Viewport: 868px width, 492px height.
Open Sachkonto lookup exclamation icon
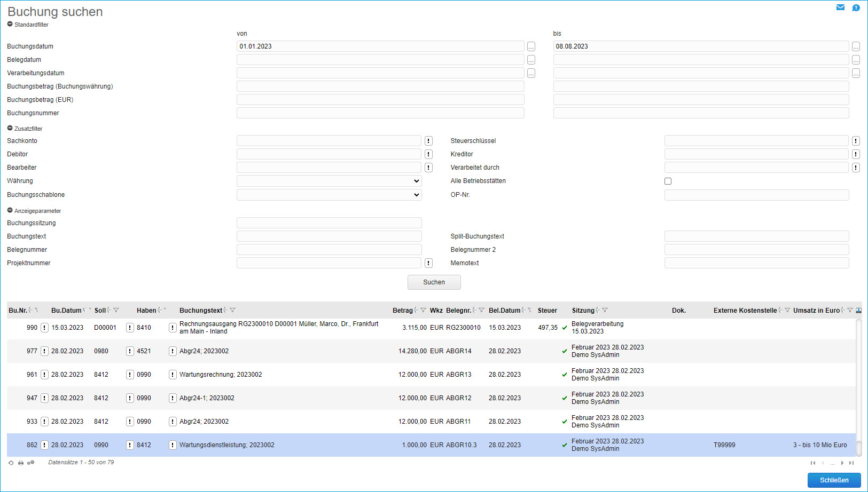click(x=428, y=141)
